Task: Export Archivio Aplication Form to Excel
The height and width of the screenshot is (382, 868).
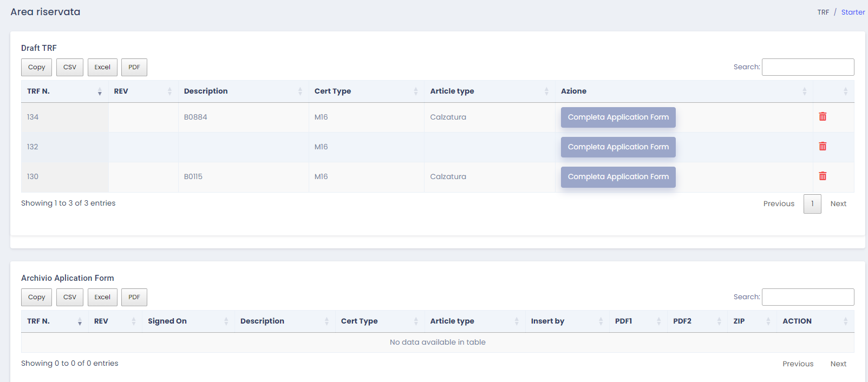Action: 102,297
